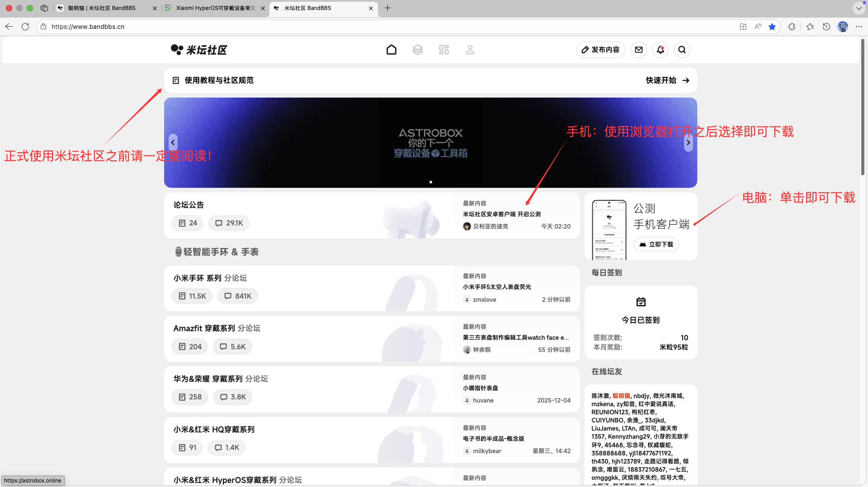The height and width of the screenshot is (487, 868).
Task: Click the search magnifier icon
Action: [x=682, y=50]
